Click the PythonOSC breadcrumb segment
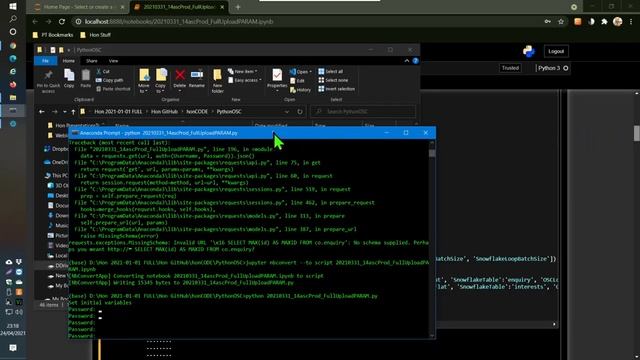Viewport: 640px width, 360px height. click(229, 111)
